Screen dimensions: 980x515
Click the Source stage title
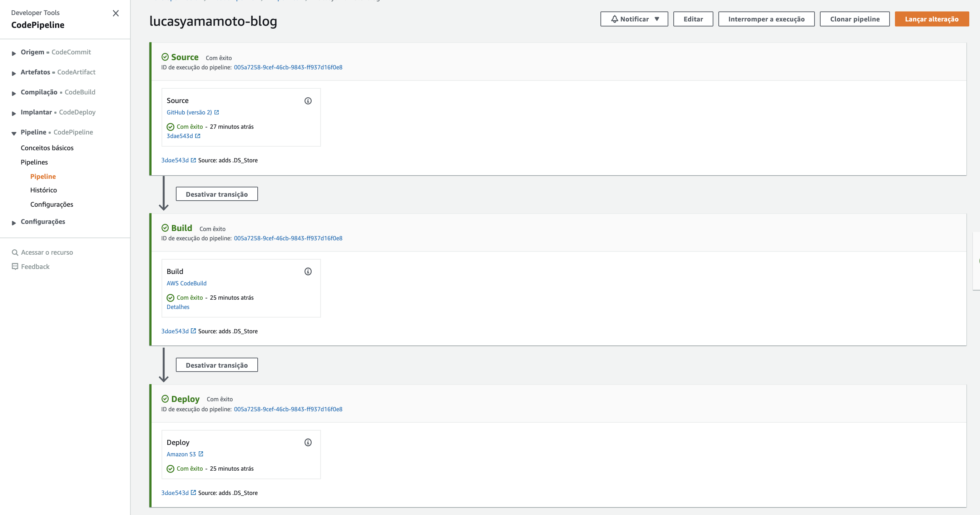[185, 57]
